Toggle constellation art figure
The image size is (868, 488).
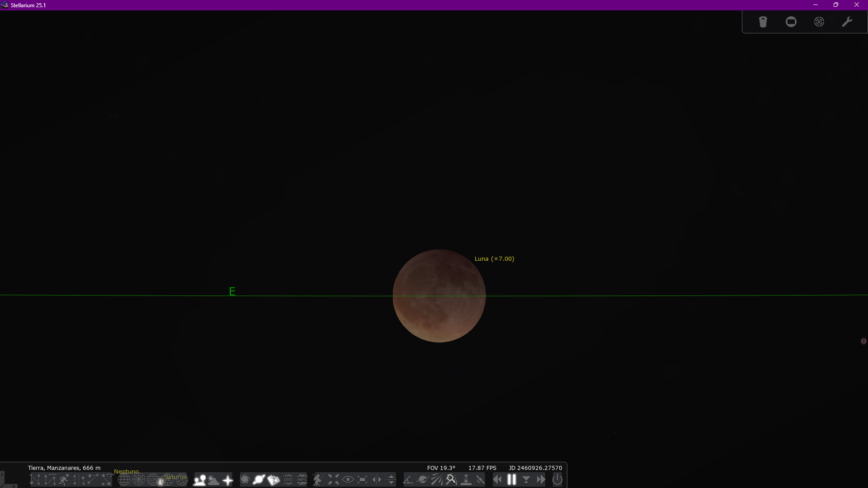tap(64, 480)
